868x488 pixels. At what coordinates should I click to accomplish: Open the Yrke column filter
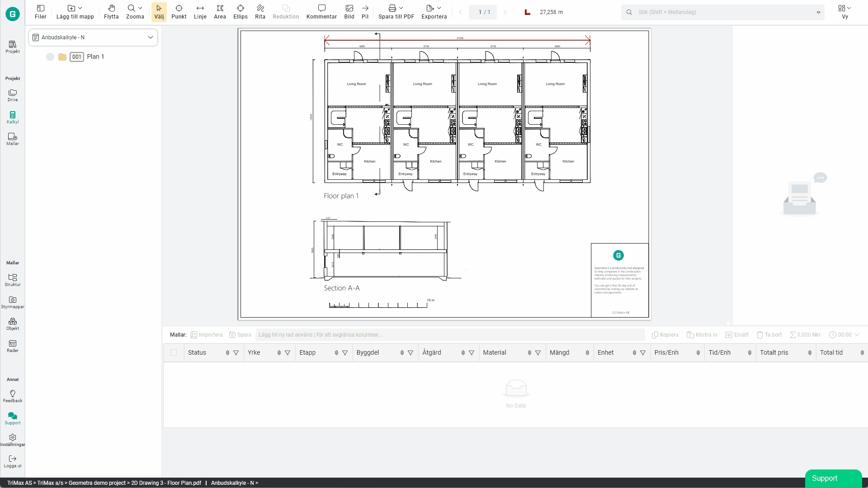click(288, 353)
